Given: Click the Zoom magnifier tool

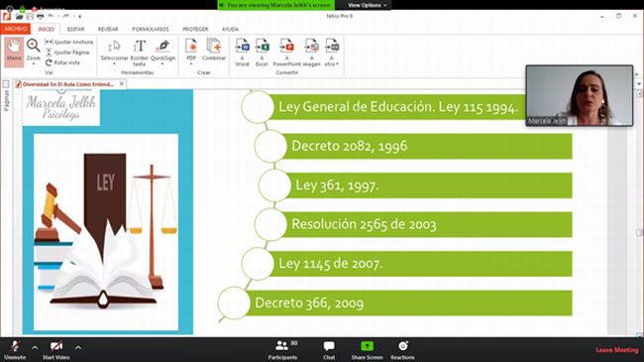Looking at the screenshot, I should click(34, 51).
